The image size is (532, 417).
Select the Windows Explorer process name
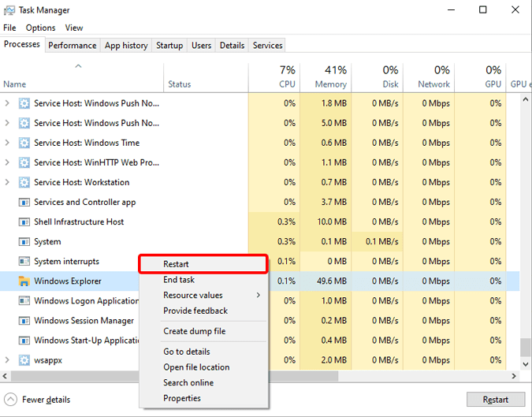68,281
